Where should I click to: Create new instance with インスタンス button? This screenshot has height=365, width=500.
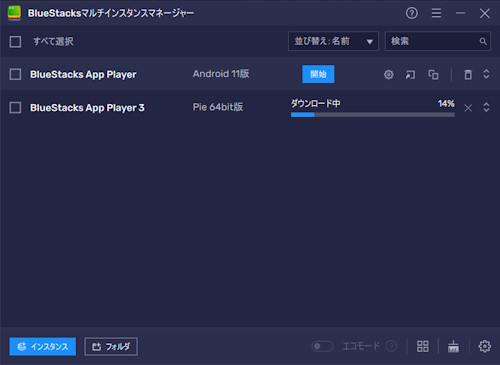click(x=43, y=347)
